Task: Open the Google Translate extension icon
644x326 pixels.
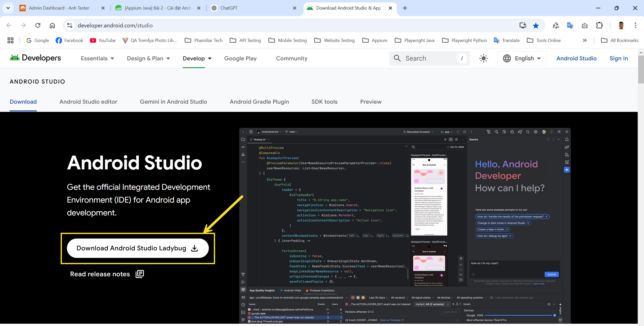Action: pos(570,25)
